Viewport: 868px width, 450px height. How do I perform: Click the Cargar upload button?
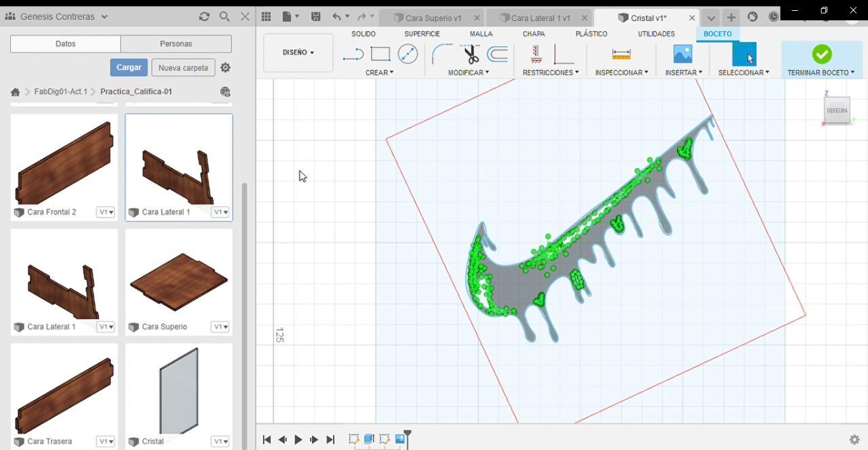129,68
